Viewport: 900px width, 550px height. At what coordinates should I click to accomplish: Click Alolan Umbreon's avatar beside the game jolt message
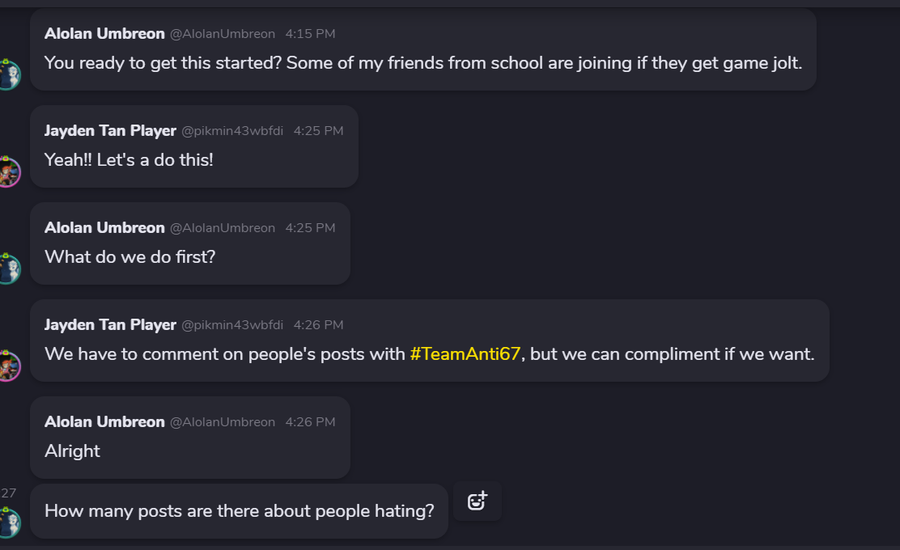pos(8,74)
